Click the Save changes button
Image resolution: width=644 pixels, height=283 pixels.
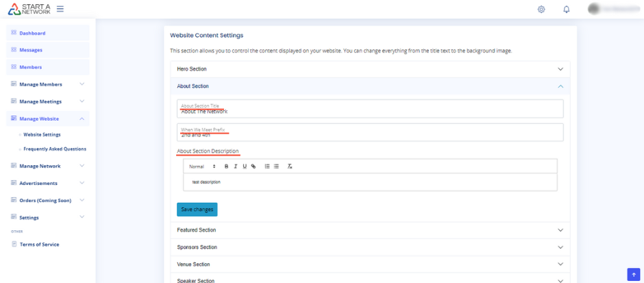pos(197,209)
